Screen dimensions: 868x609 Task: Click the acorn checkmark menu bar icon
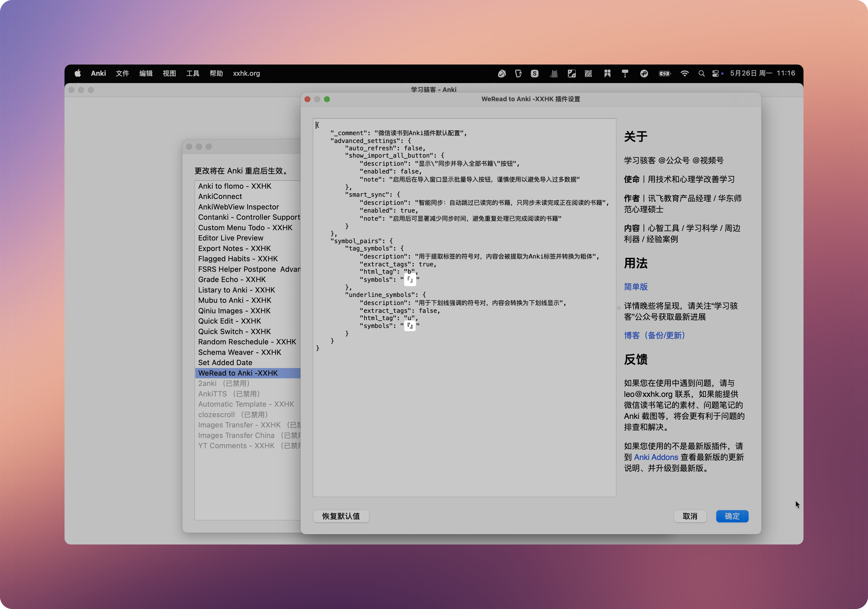[502, 73]
